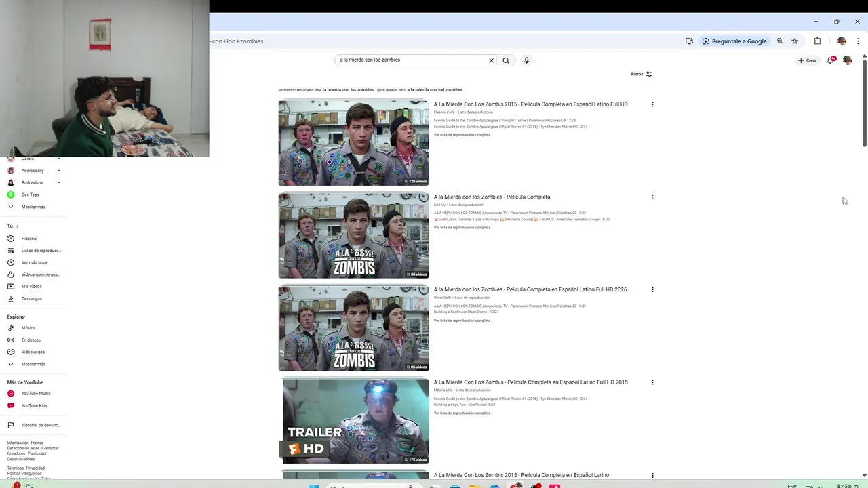The height and width of the screenshot is (488, 868).
Task: Open the thumbnail of the Omar Salhi playlist
Action: coord(353,329)
